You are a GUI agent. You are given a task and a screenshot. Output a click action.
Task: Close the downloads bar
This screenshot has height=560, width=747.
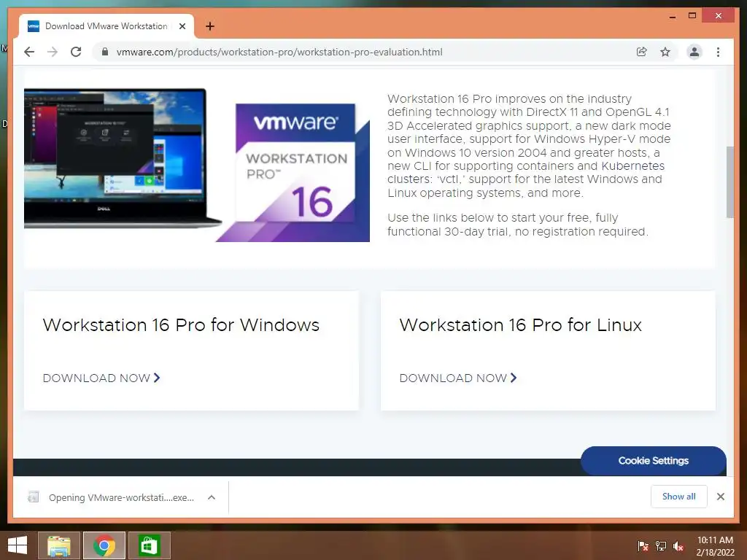click(x=720, y=497)
